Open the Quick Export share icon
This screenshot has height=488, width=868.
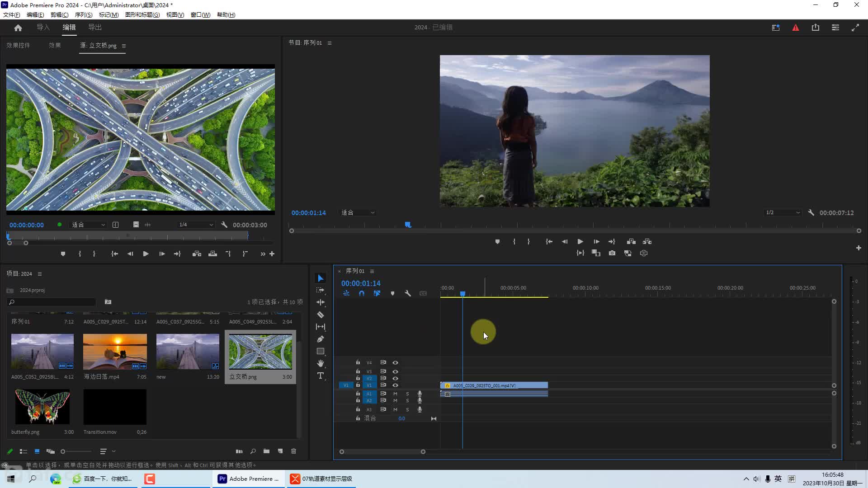click(x=816, y=28)
